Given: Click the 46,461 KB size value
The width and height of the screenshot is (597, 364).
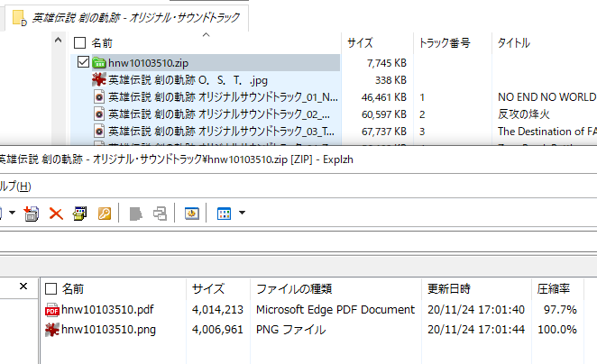Looking at the screenshot, I should click(384, 97).
